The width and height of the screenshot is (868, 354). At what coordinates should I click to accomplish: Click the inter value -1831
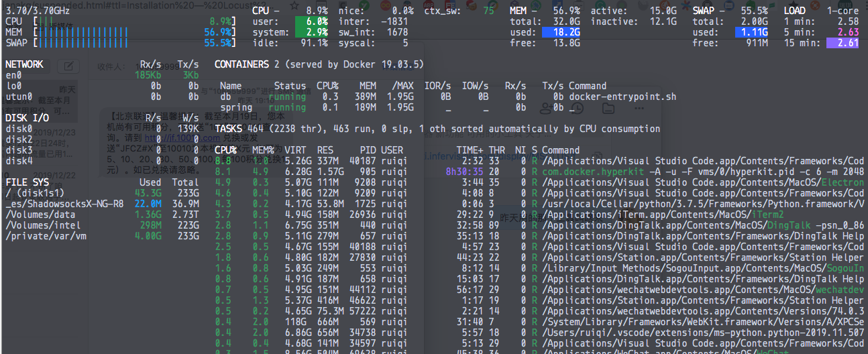pos(394,21)
